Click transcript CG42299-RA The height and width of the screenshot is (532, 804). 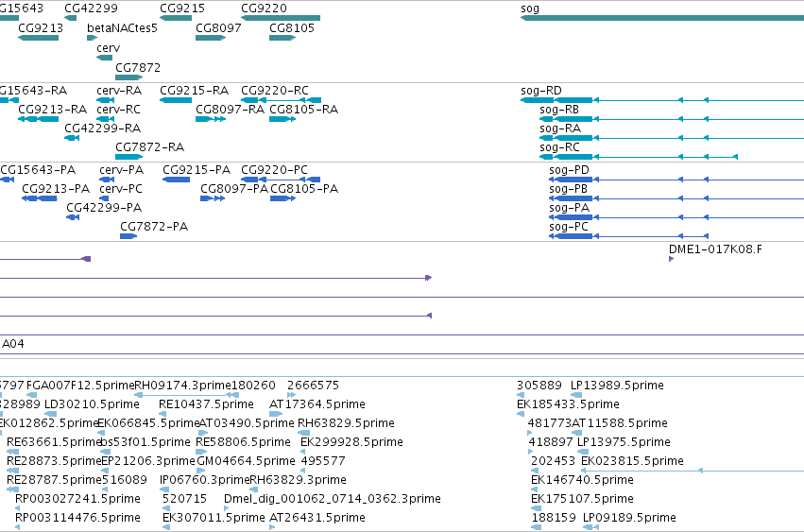(72, 138)
